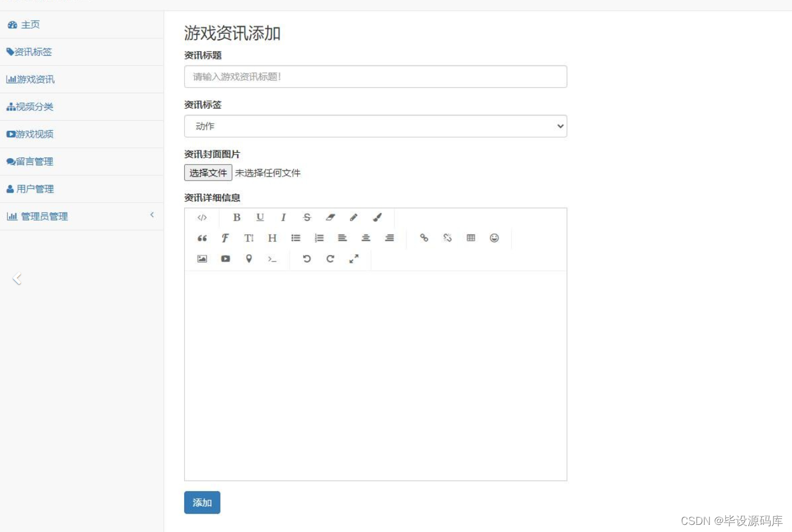Insert a video via the video icon
This screenshot has height=532, width=792.
(225, 259)
